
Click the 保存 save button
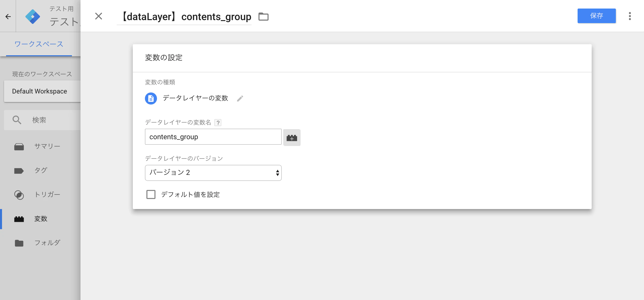coord(596,16)
